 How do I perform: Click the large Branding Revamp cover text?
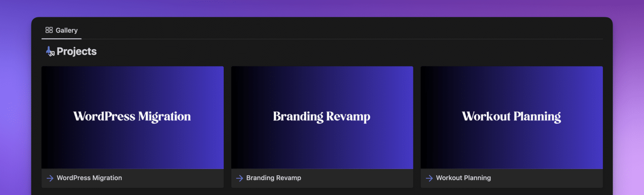[x=322, y=116]
